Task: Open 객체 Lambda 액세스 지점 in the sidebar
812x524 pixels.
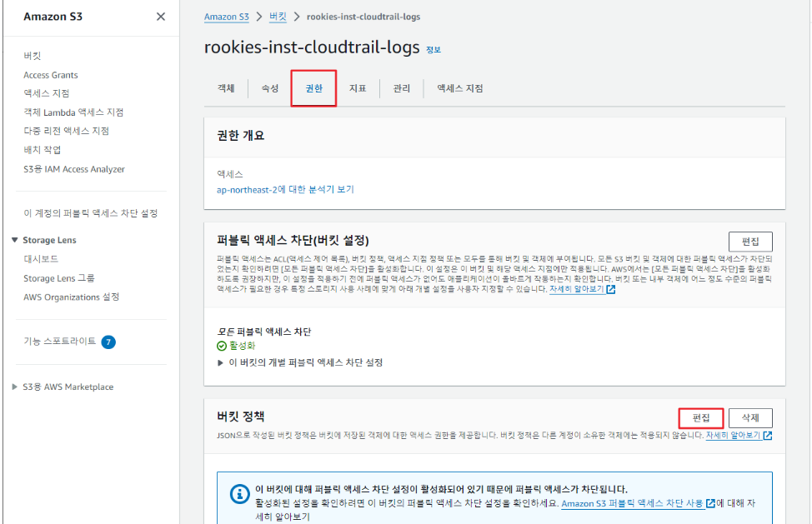Action: coord(73,112)
